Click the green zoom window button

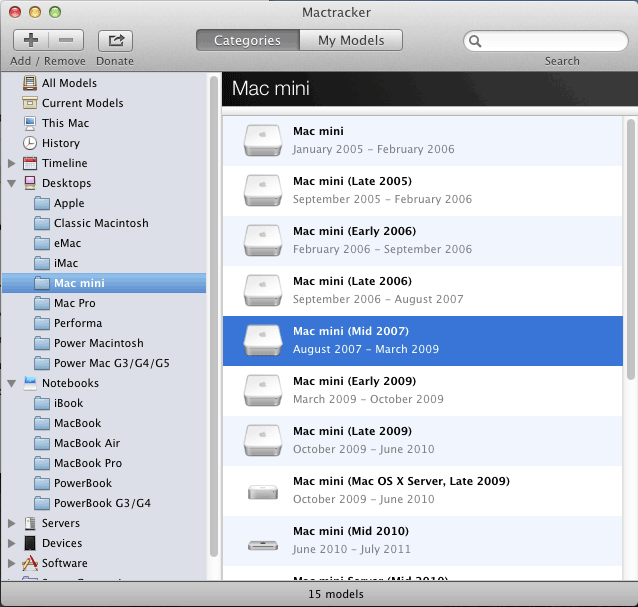coord(55,12)
